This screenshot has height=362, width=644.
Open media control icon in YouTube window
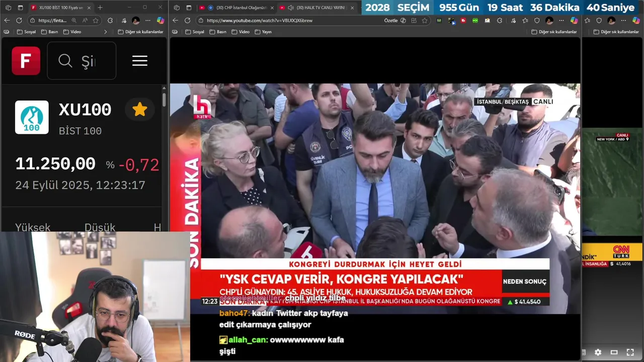pyautogui.click(x=513, y=21)
